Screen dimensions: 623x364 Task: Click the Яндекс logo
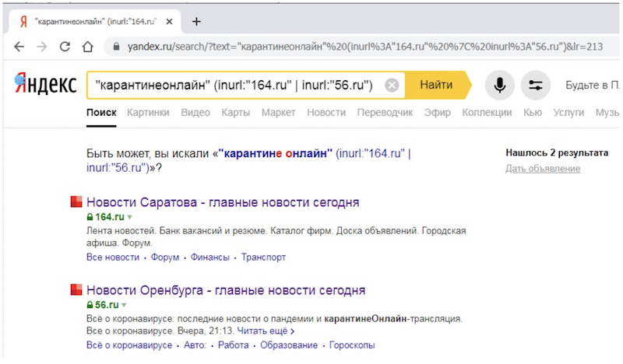pos(45,84)
